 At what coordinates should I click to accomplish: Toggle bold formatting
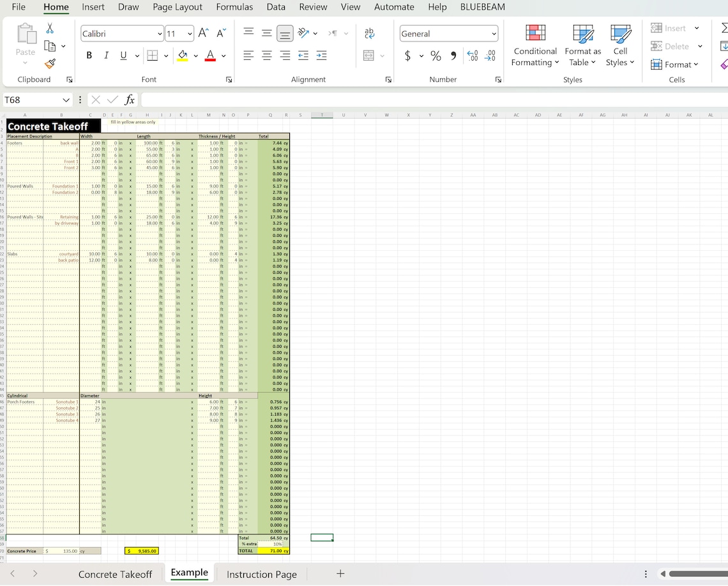[x=89, y=56]
